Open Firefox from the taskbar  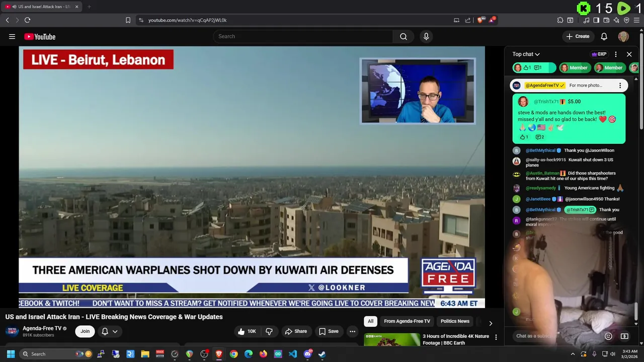click(263, 354)
